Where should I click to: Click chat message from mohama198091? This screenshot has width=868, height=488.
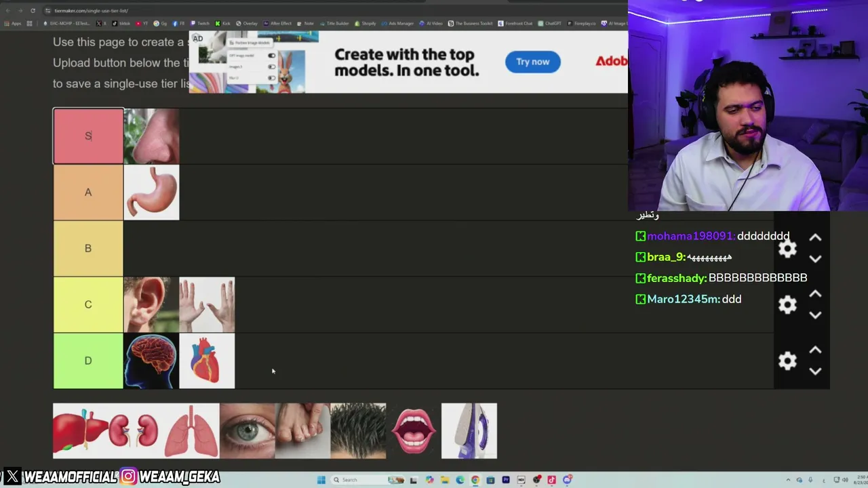[712, 237]
